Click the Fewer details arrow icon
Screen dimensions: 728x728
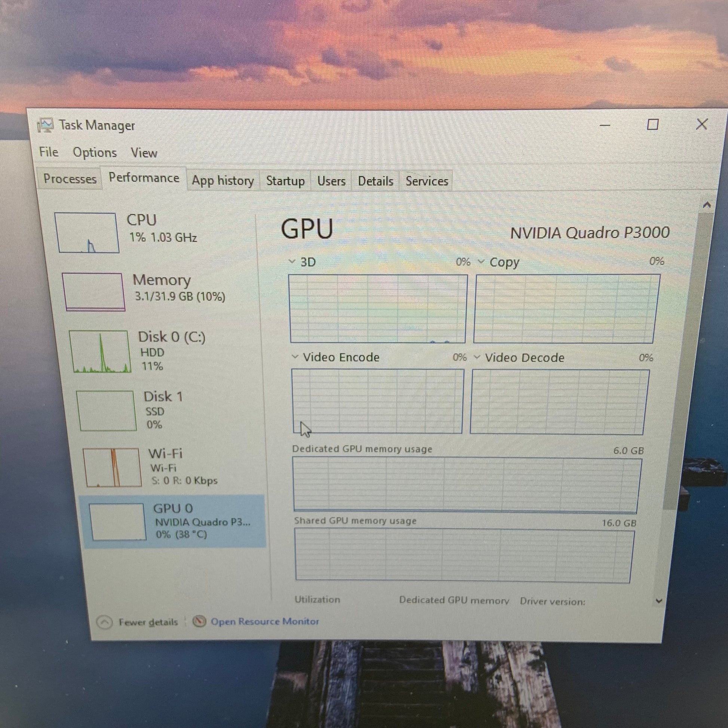104,622
